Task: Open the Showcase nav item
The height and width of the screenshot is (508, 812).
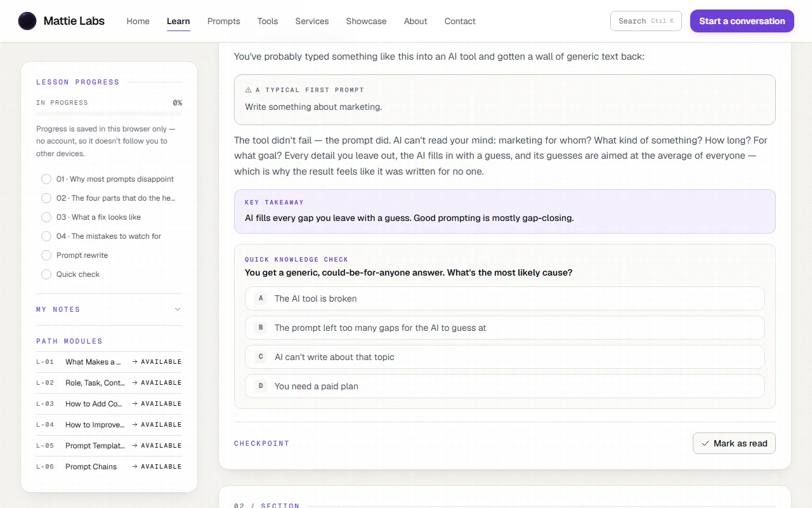Action: coord(366,21)
